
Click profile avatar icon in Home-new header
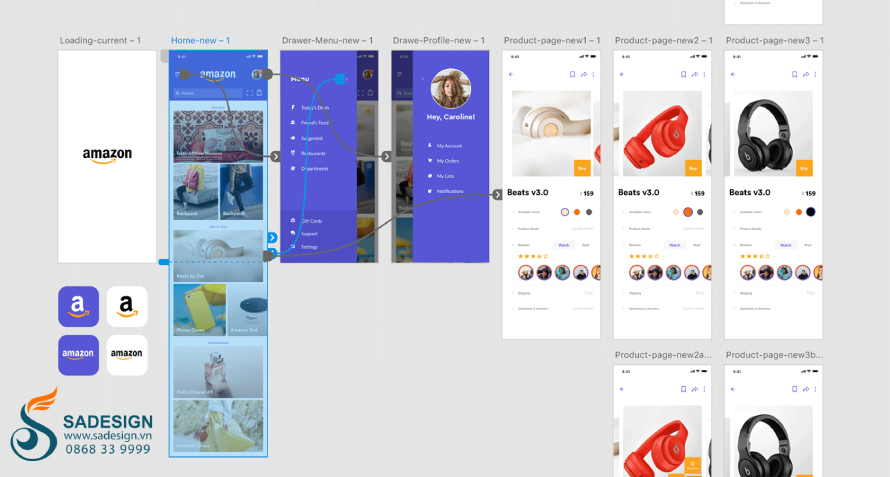click(x=257, y=74)
